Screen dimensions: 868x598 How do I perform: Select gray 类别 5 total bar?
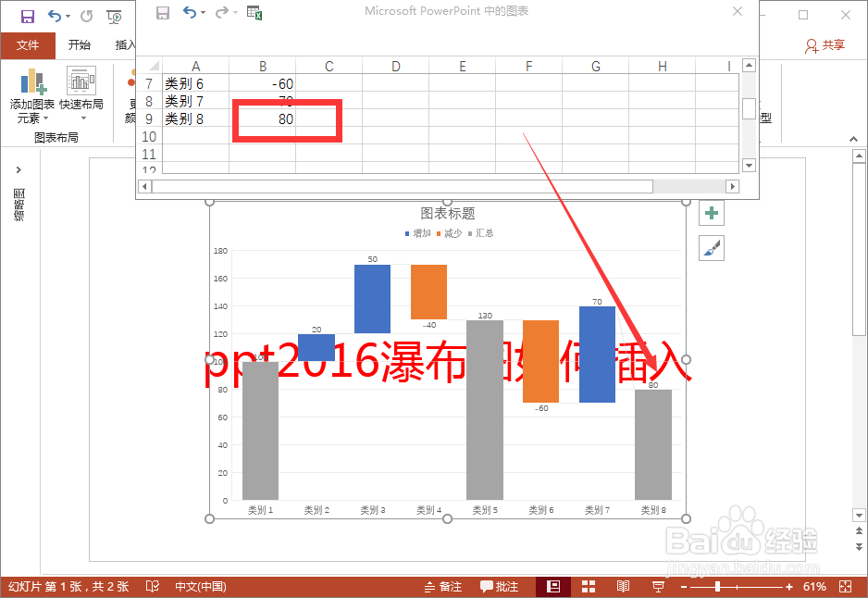pyautogui.click(x=485, y=410)
